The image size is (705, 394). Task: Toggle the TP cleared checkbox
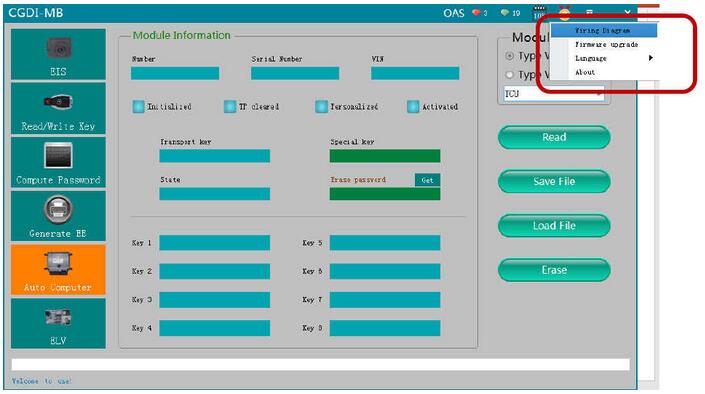pos(230,107)
